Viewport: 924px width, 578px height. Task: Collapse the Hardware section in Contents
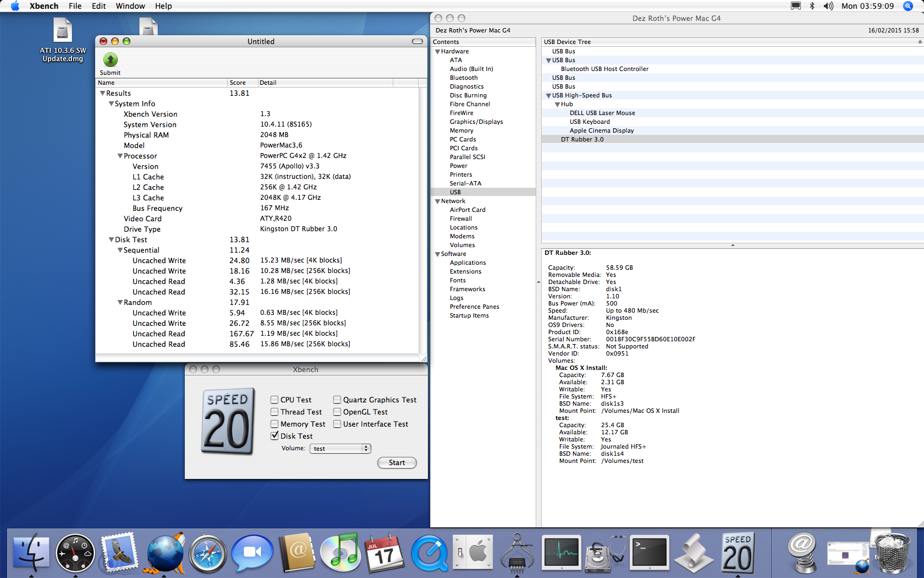(438, 52)
